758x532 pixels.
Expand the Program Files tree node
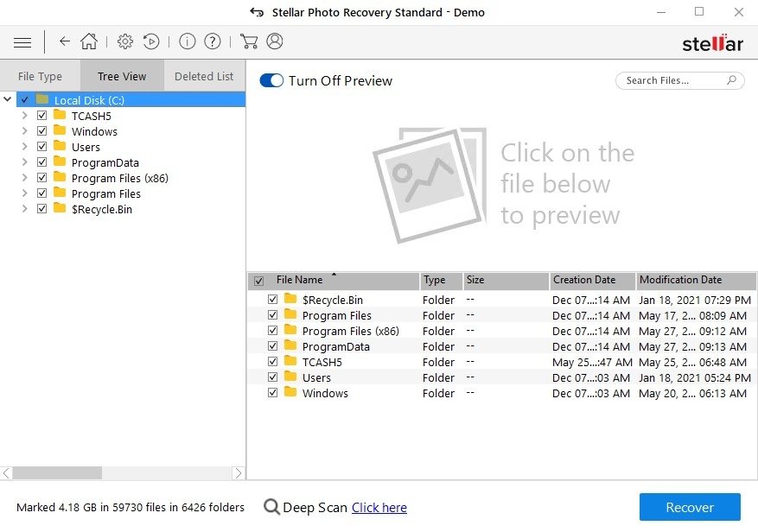[x=25, y=193]
